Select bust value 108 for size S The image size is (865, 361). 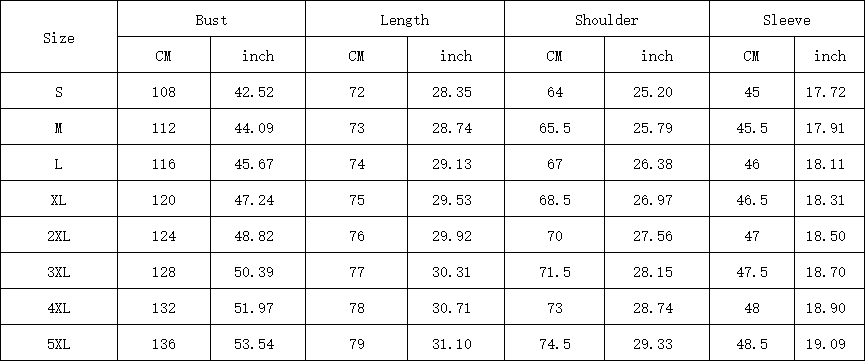tap(164, 92)
